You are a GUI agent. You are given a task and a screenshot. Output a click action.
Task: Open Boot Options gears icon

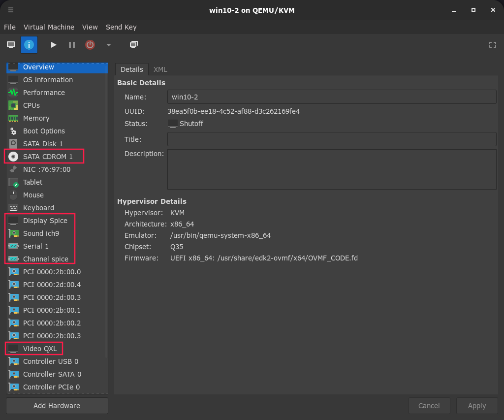tap(13, 131)
